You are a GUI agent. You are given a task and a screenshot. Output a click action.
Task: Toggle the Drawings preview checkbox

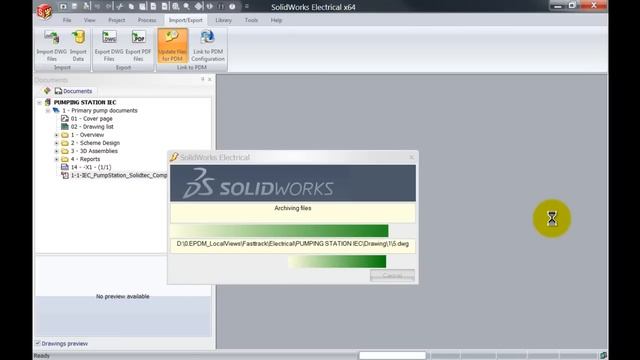pos(38,343)
